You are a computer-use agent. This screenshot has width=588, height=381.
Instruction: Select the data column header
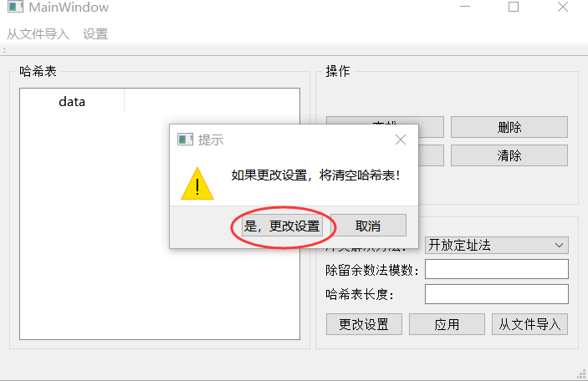(72, 102)
